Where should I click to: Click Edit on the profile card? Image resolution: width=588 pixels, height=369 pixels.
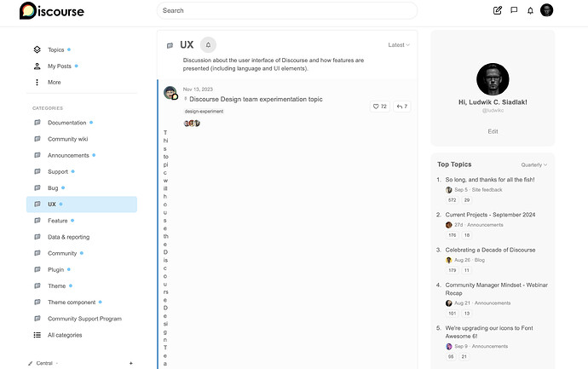click(493, 131)
